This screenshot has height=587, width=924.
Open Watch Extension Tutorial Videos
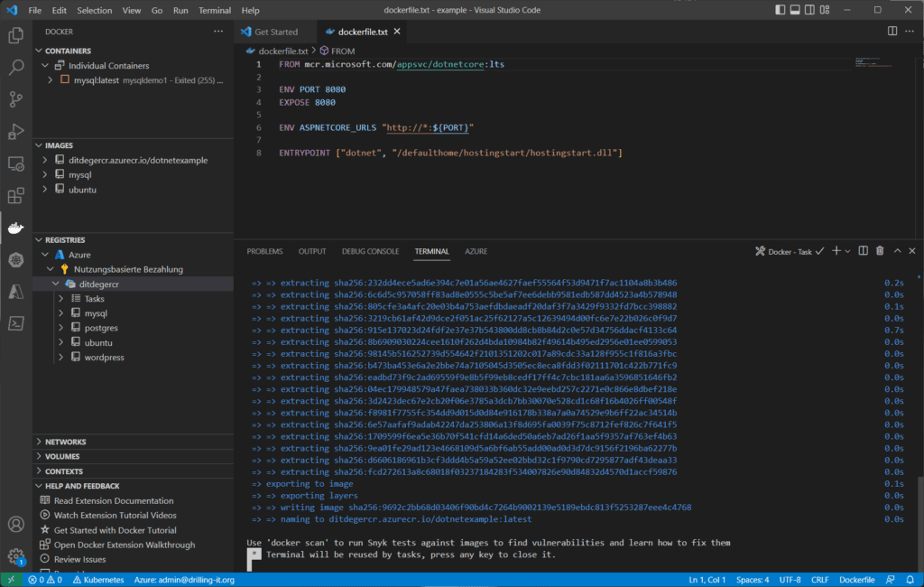click(115, 515)
